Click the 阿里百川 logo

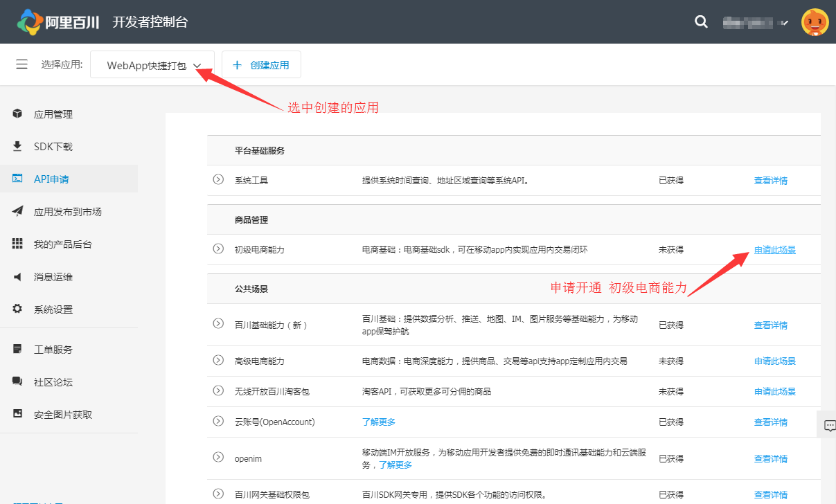(x=58, y=22)
